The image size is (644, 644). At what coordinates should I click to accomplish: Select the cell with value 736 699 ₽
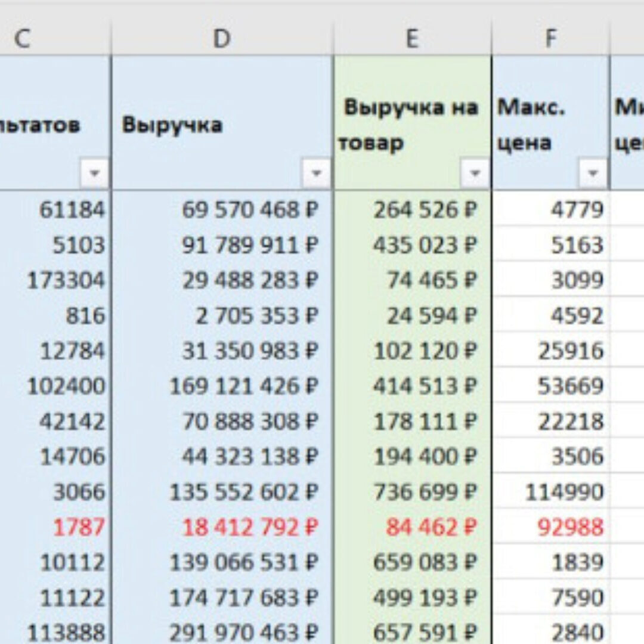425,492
